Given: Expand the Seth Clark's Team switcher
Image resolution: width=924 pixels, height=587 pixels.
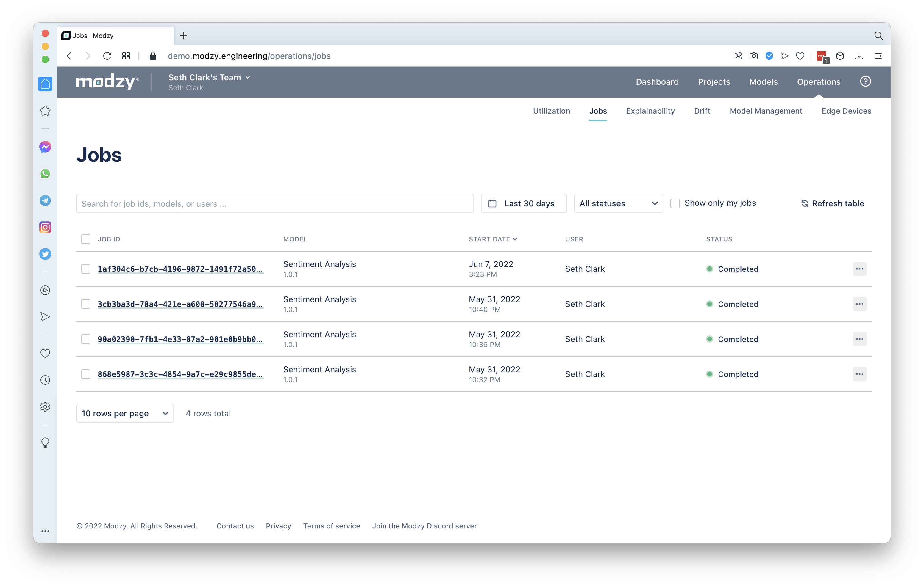Looking at the screenshot, I should pyautogui.click(x=209, y=77).
